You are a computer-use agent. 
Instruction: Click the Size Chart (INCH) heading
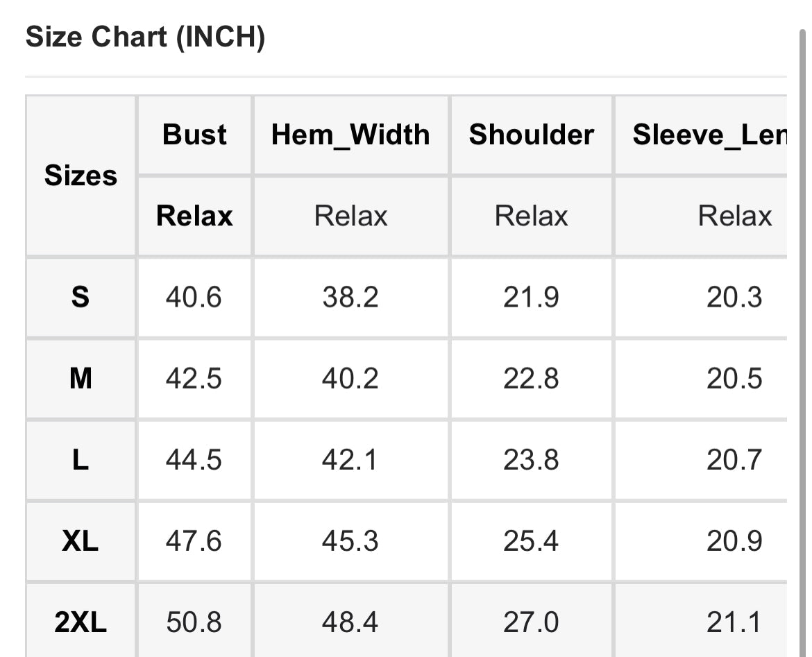(145, 37)
